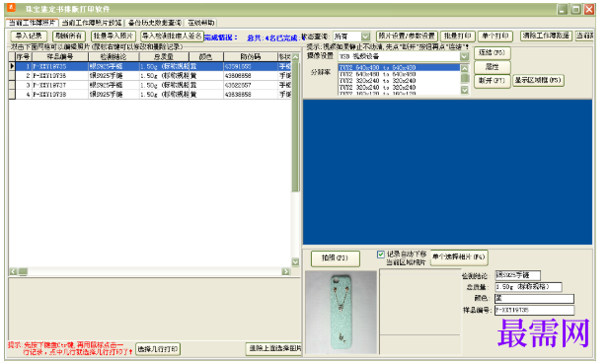This screenshot has height=364, width=608.
Task: Select table row 2 record
Action: pyautogui.click(x=150, y=76)
